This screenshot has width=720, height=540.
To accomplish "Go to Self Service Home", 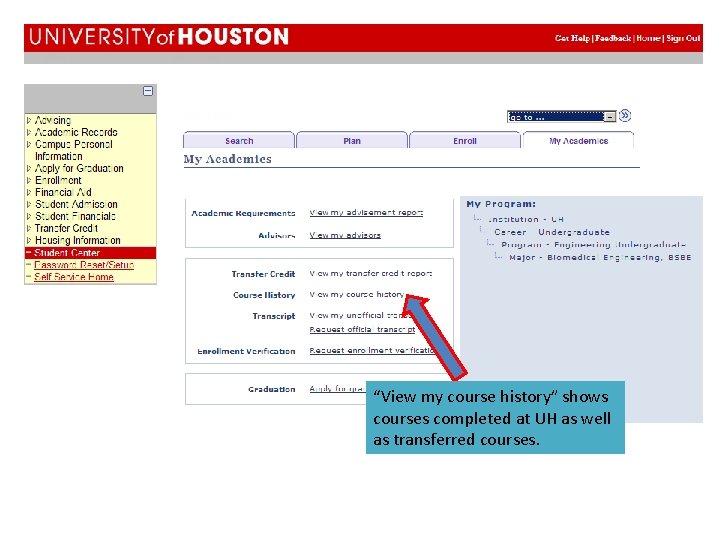I will (74, 276).
